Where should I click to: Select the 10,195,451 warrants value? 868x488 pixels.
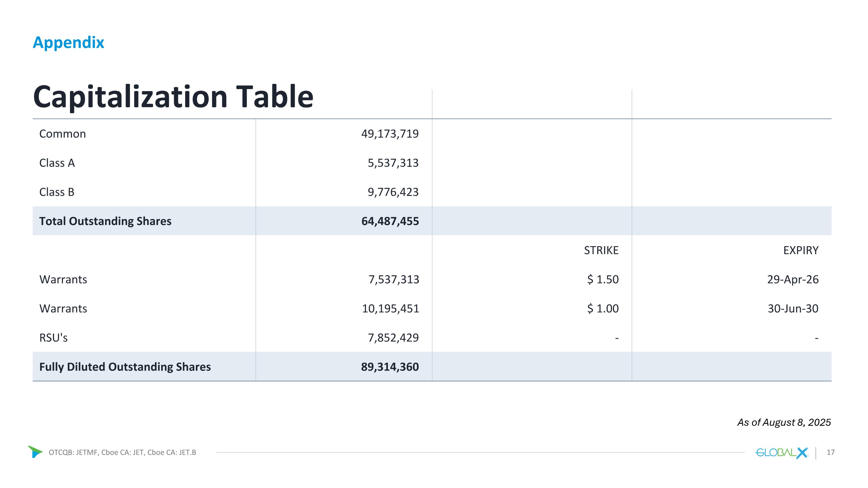pyautogui.click(x=390, y=308)
